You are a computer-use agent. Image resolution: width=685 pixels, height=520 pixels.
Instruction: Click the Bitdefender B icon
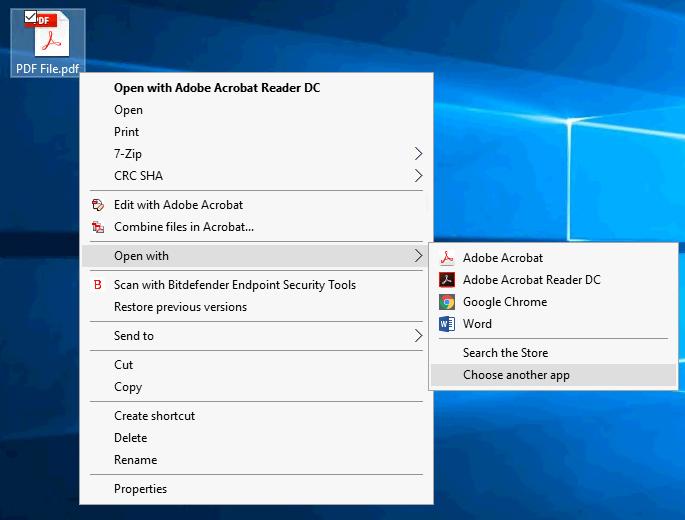click(x=98, y=285)
